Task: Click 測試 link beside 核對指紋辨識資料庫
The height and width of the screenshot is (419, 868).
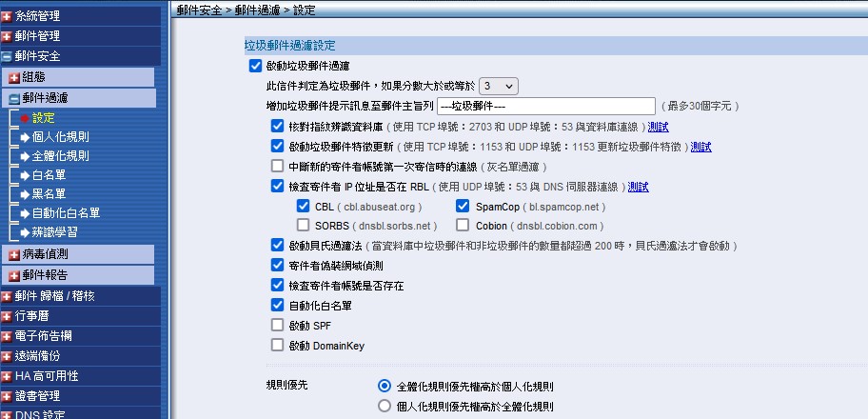Action: tap(659, 127)
